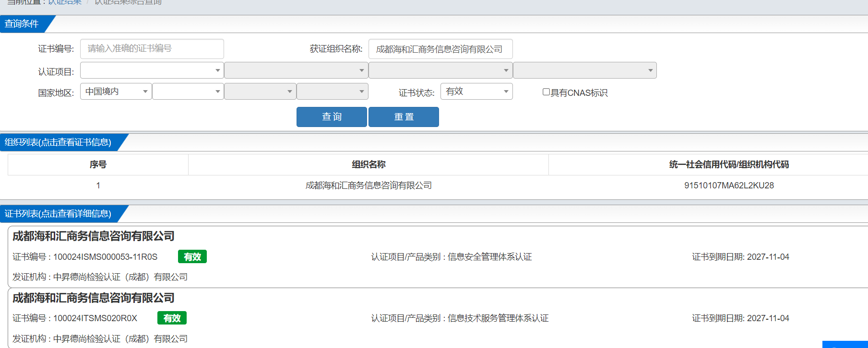Screen dimensions: 868x348
Task: Open the first certification project dropdown
Action: 152,70
